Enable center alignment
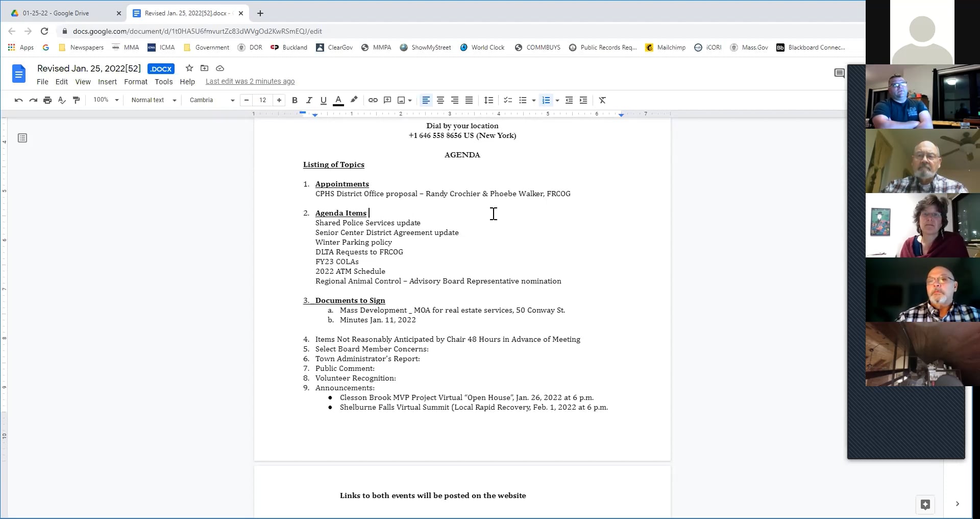 440,100
